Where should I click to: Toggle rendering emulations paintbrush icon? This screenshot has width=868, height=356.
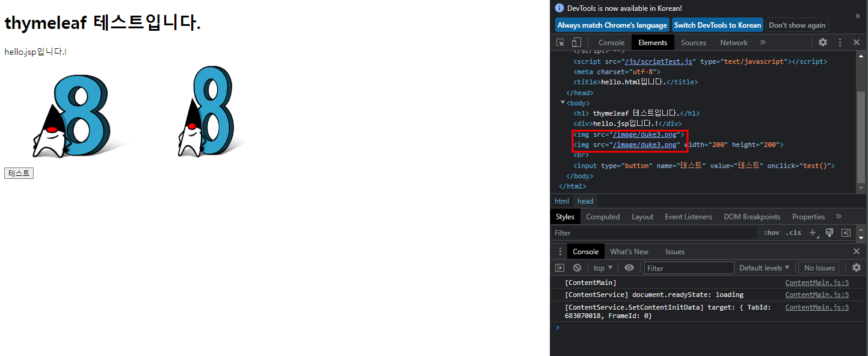[830, 233]
